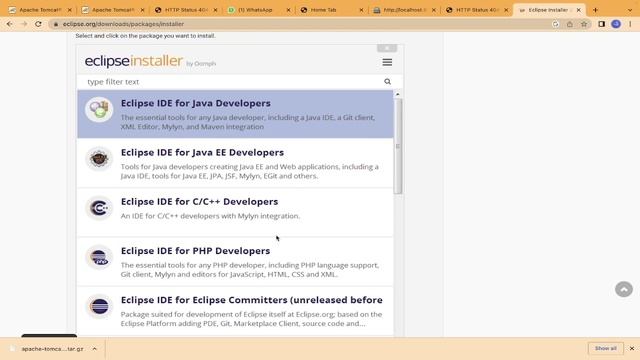Close the Eclipse Installer tab
Viewport: 640px width, 360px height.
(x=578, y=10)
